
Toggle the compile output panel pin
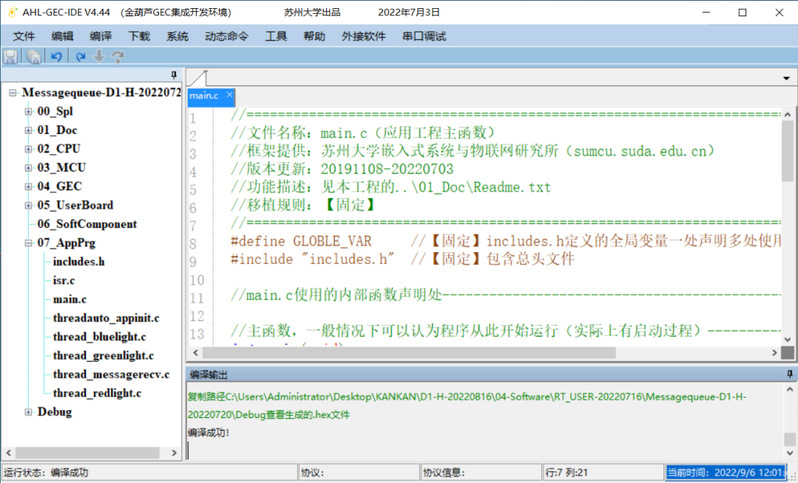tap(790, 375)
